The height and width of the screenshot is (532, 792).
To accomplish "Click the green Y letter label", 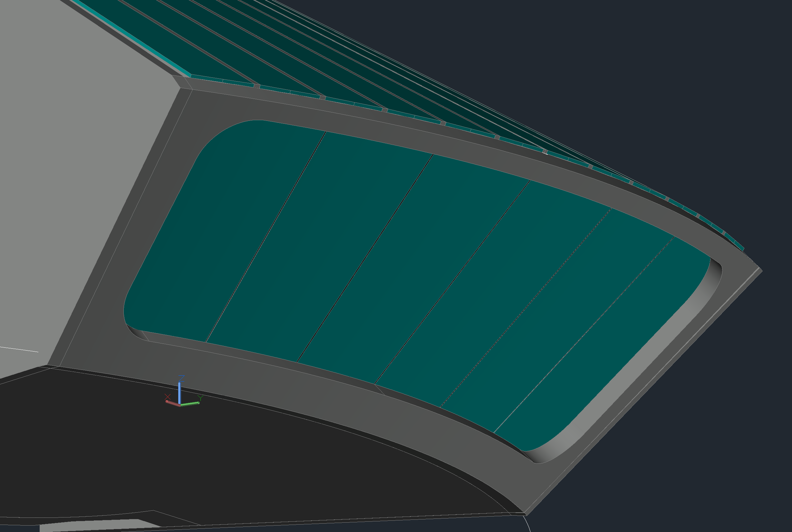I will pyautogui.click(x=200, y=397).
